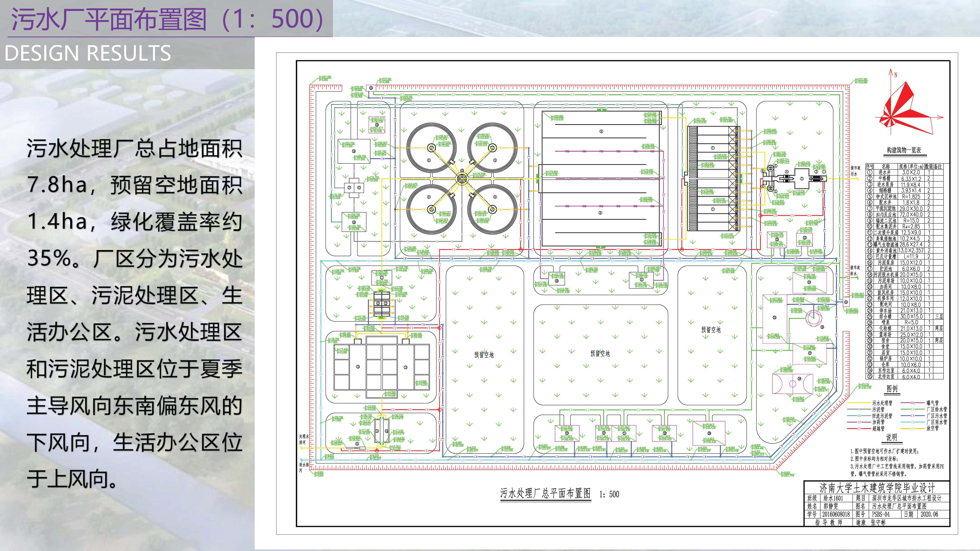
Task: Click the drawing caption 污水处理厂总平面布置图
Action: click(x=545, y=494)
